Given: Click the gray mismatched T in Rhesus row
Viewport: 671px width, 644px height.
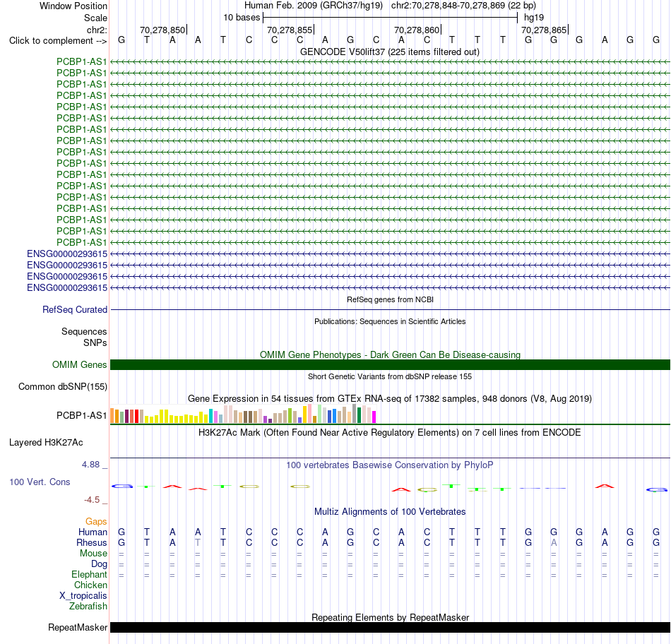Looking at the screenshot, I should (x=197, y=542).
